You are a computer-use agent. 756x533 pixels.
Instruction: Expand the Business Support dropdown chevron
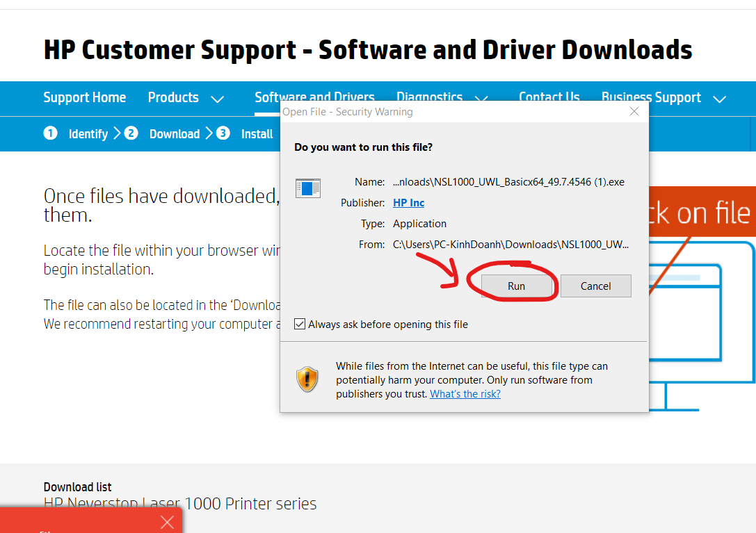tap(719, 99)
